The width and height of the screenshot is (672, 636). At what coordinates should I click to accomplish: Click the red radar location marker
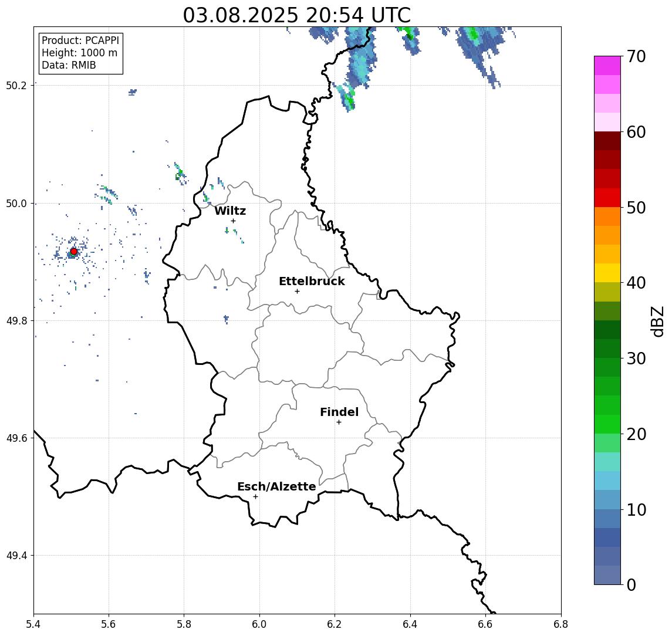coord(74,252)
